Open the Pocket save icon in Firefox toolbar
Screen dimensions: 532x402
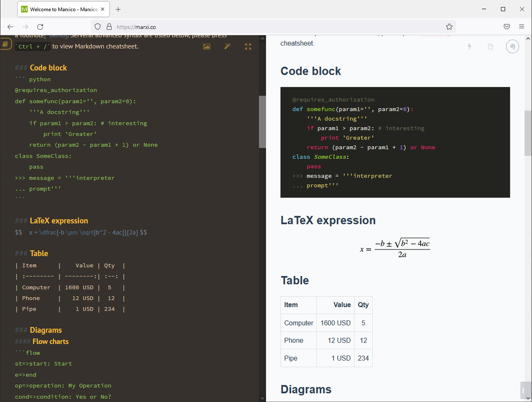(507, 27)
